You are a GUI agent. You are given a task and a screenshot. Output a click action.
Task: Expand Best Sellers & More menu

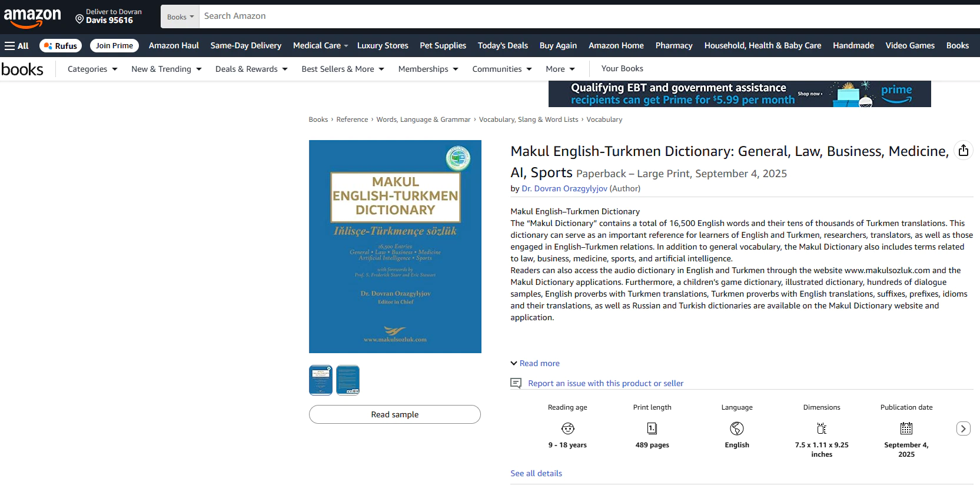[343, 69]
